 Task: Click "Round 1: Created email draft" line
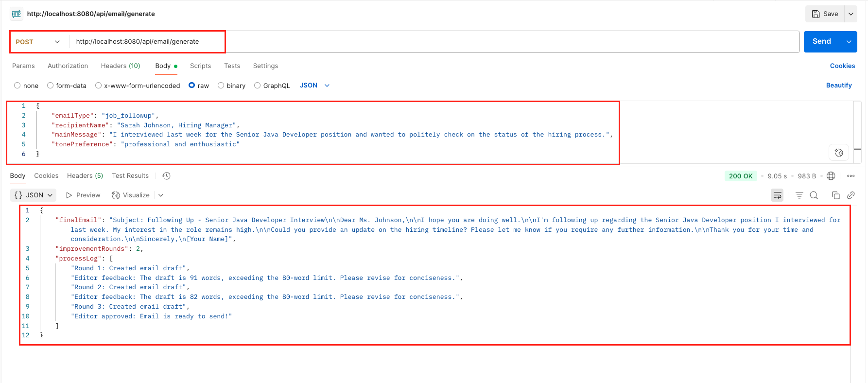coord(130,268)
